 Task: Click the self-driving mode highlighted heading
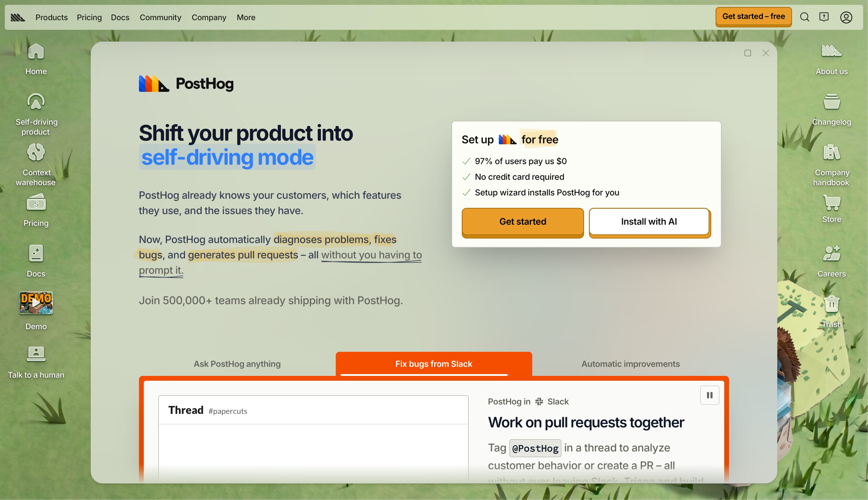[227, 157]
